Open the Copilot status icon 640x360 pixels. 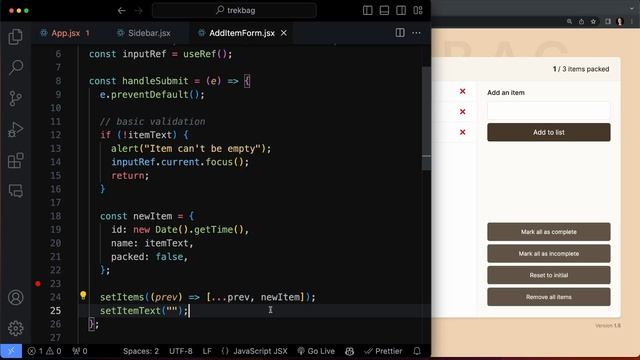349,351
